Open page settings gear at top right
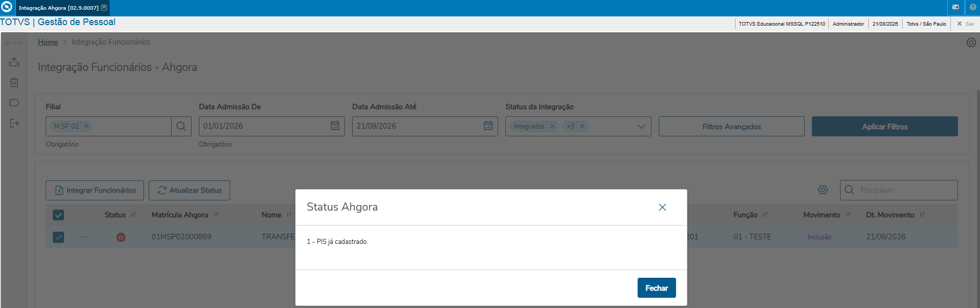Image resolution: width=980 pixels, height=308 pixels. (971, 43)
